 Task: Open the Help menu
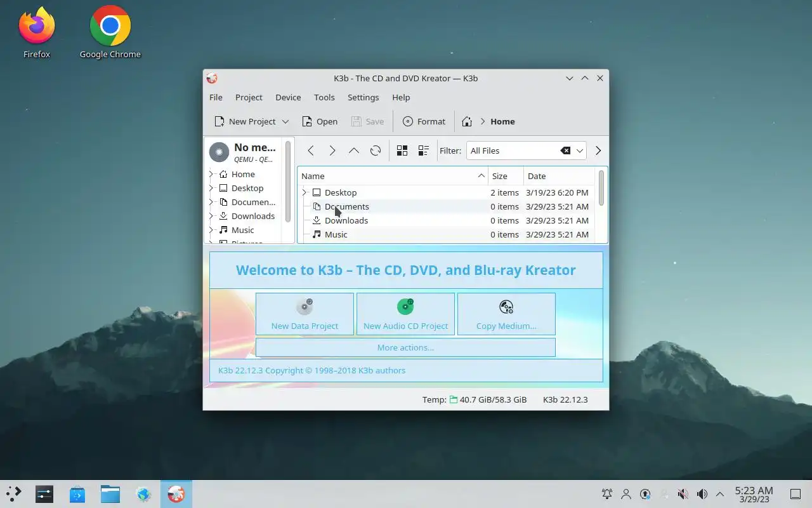point(401,97)
